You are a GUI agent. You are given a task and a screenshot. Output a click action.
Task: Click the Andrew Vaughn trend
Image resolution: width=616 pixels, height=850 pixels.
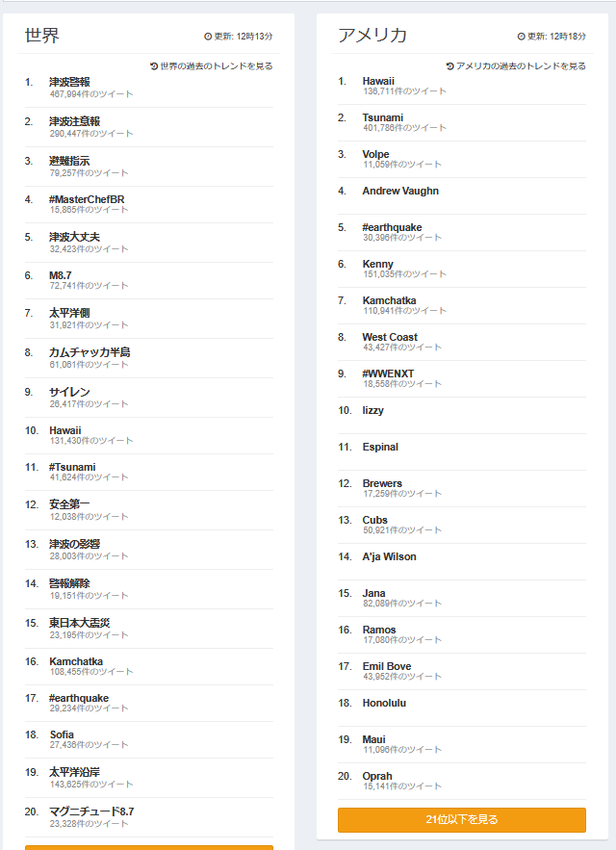[400, 191]
